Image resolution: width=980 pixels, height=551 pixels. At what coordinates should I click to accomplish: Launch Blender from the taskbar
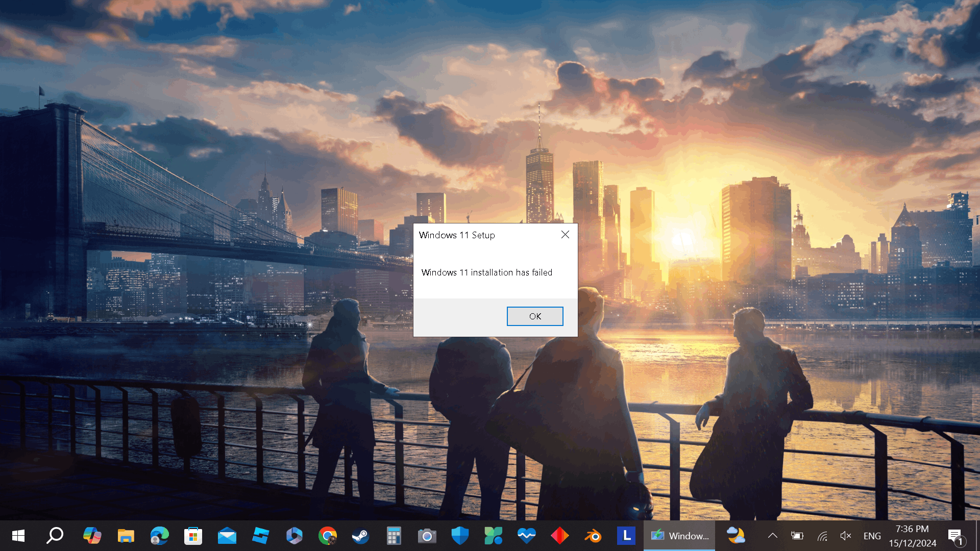click(x=593, y=536)
